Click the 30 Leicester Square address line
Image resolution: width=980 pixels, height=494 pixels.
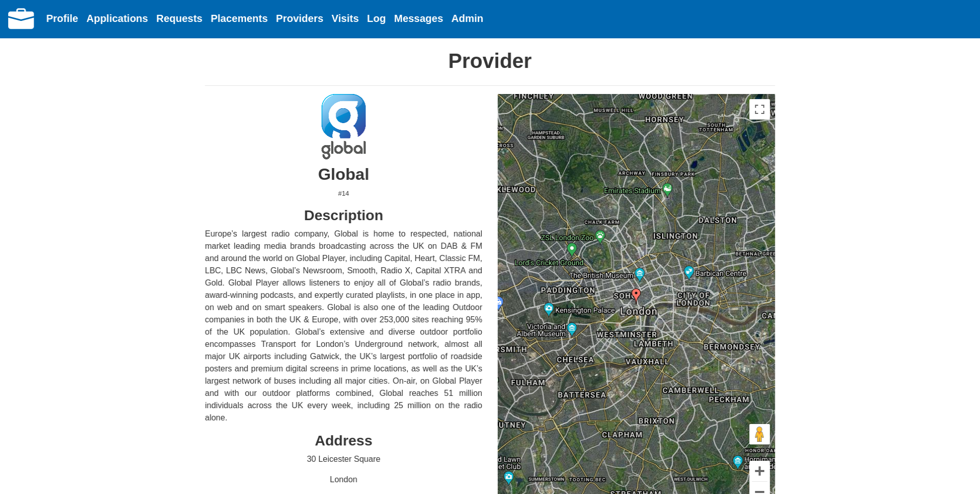344,459
